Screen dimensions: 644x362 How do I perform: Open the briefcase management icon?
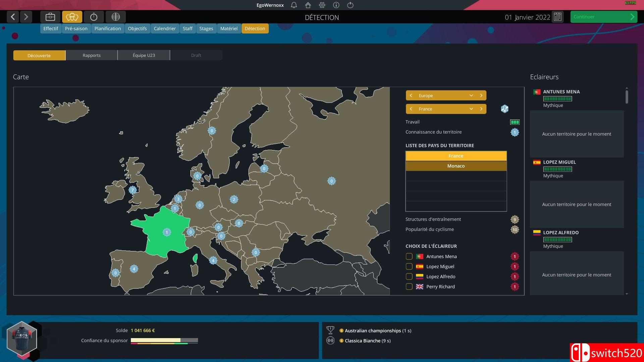pyautogui.click(x=50, y=17)
